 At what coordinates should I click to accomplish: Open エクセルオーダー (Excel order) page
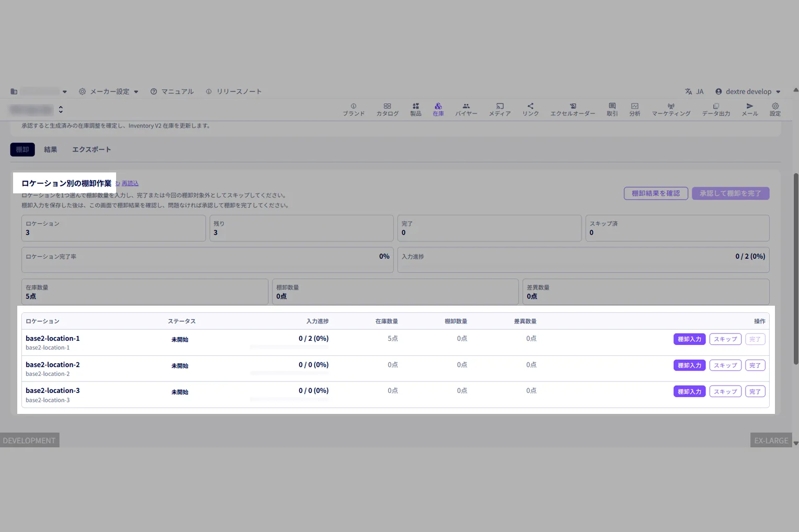pos(573,109)
